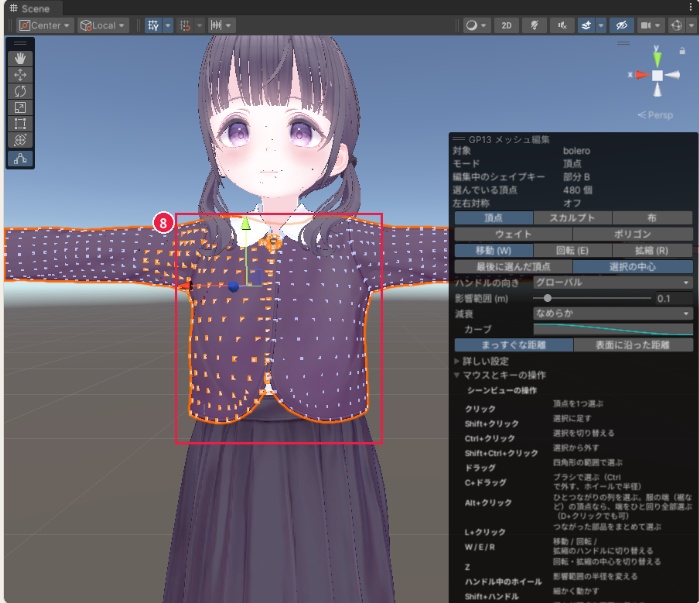Select the Hand view tool
The image size is (699, 603).
click(20, 58)
